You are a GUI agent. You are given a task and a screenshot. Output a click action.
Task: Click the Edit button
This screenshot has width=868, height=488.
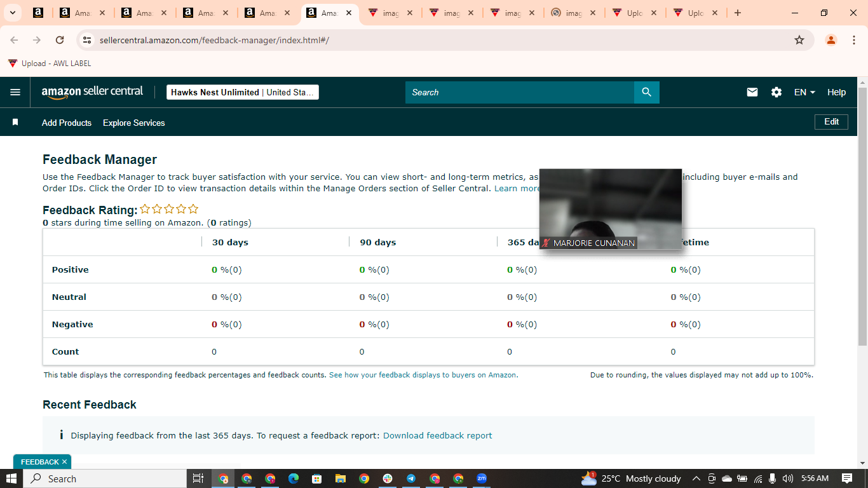[x=831, y=121]
